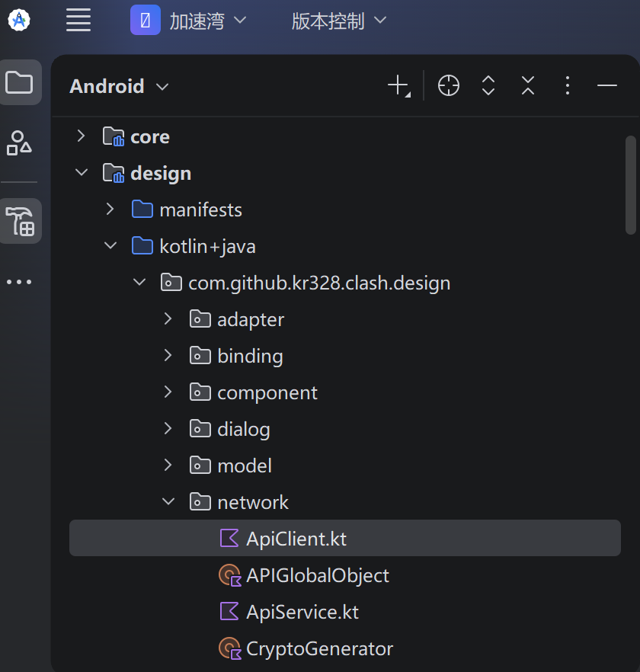The width and height of the screenshot is (640, 672).
Task: Expand the core module node
Action: [81, 136]
